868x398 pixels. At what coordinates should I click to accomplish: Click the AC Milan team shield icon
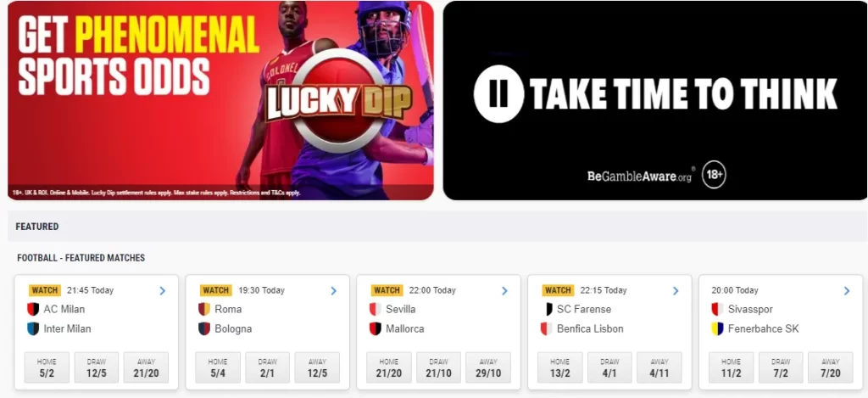(33, 309)
